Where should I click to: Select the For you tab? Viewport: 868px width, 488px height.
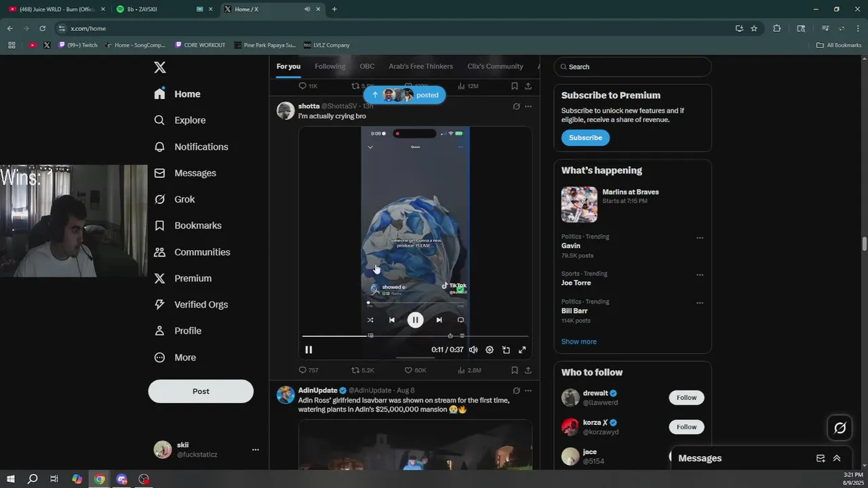click(288, 66)
